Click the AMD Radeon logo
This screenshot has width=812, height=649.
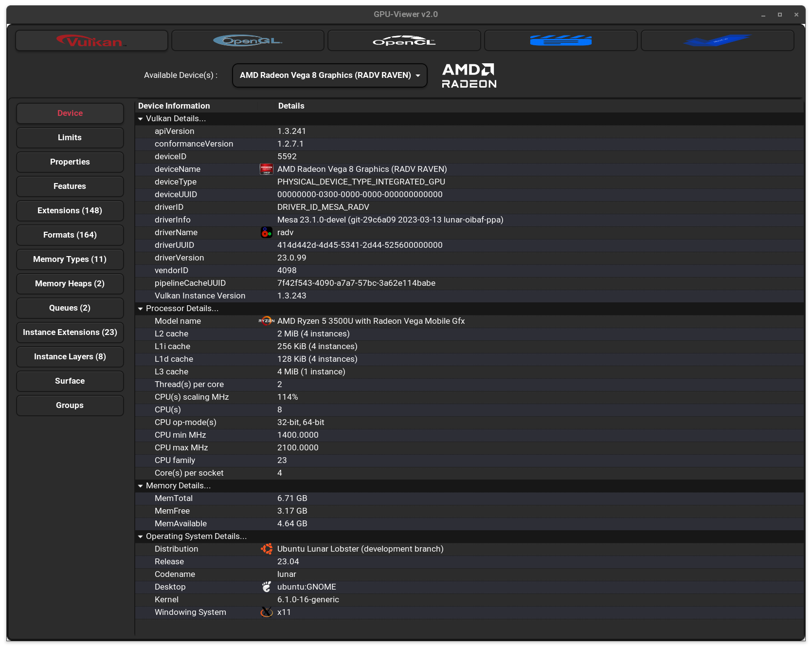469,76
